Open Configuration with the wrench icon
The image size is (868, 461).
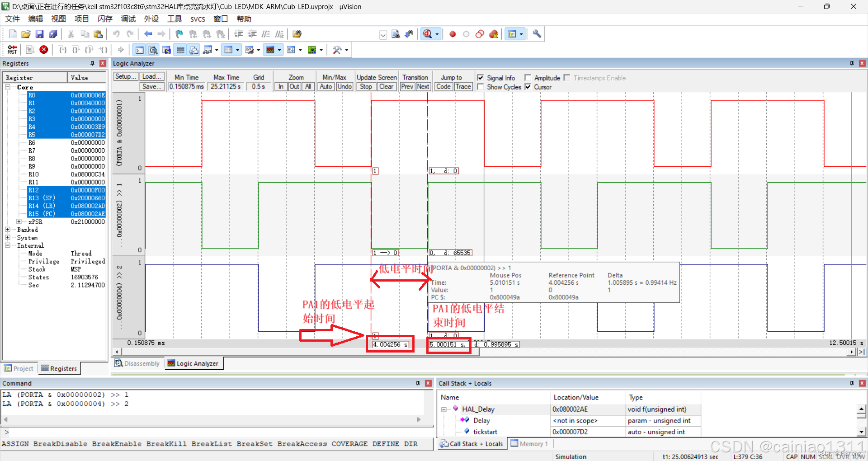[x=537, y=34]
